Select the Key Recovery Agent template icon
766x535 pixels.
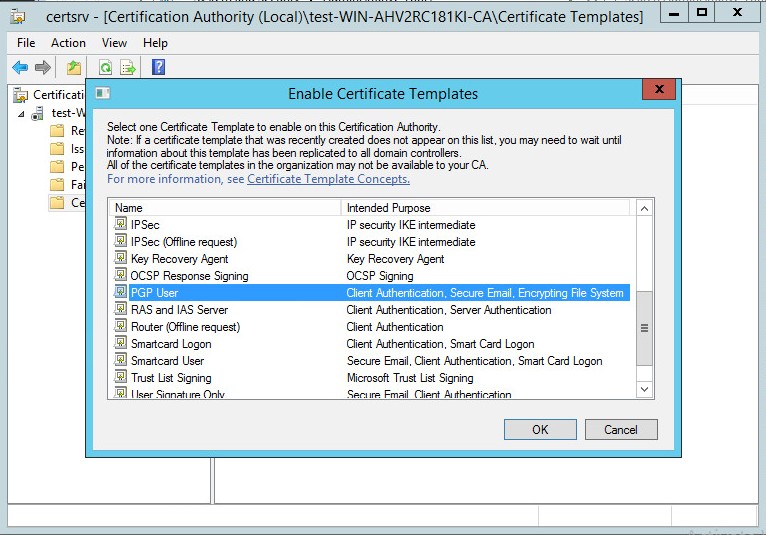pyautogui.click(x=121, y=258)
